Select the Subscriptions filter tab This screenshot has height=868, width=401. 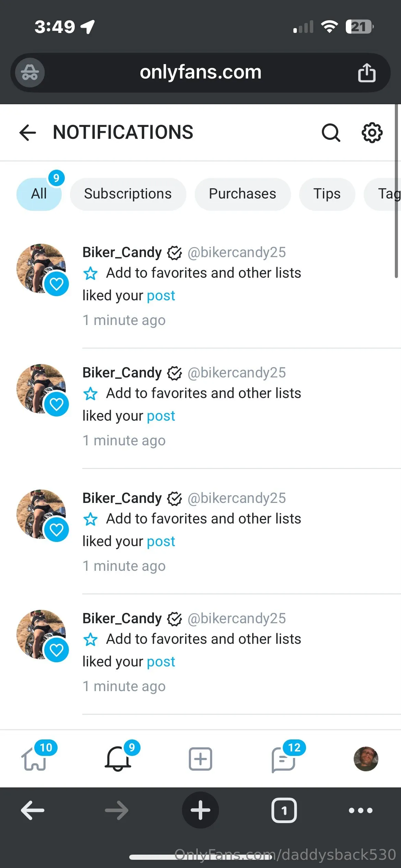[x=128, y=194]
